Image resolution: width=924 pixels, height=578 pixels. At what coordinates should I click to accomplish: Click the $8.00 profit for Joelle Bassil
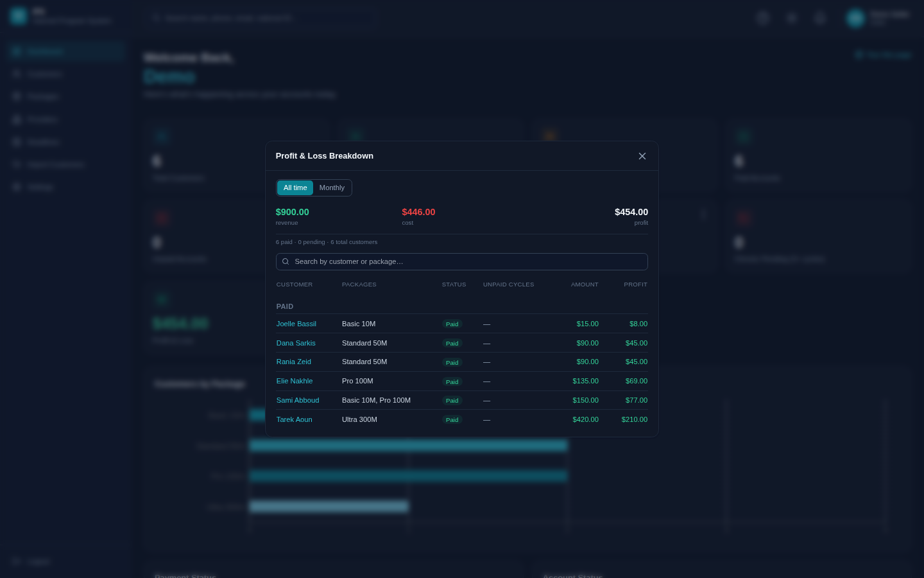(x=638, y=324)
